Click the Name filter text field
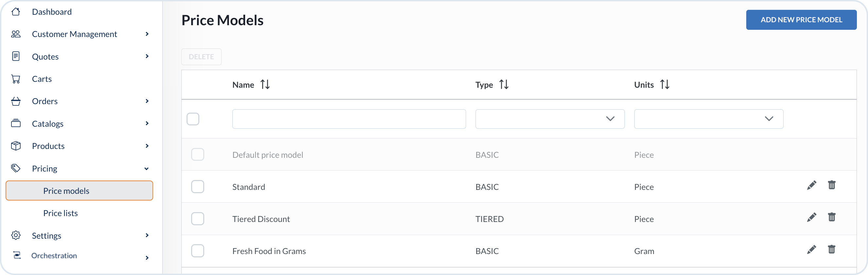The image size is (868, 275). point(349,119)
